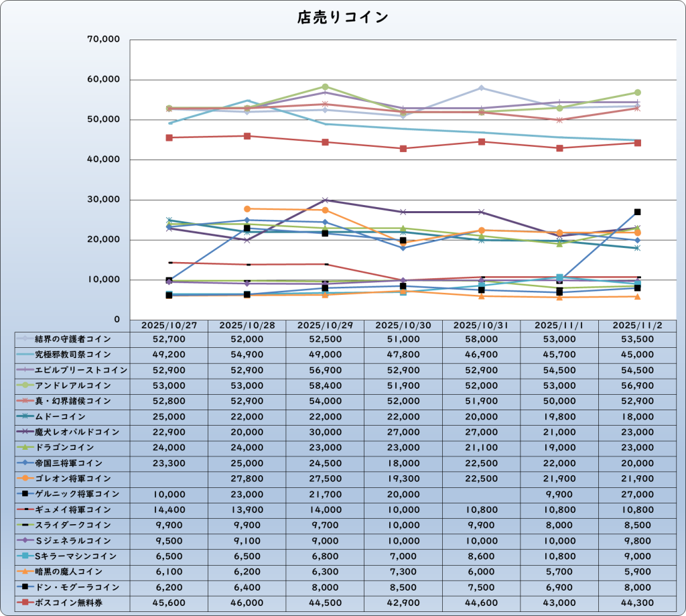
Task: Select the 30,000 cell for 魔犬レオパルドコイン
Action: (x=325, y=432)
